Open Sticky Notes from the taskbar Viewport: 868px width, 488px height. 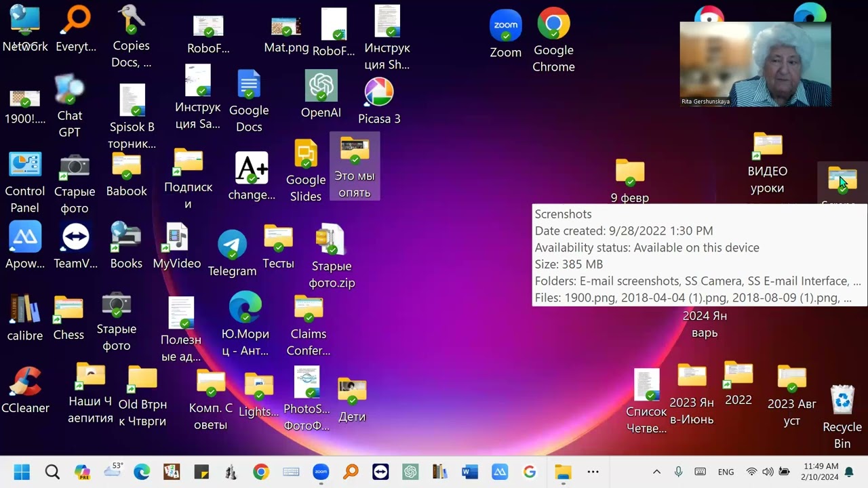(x=201, y=472)
